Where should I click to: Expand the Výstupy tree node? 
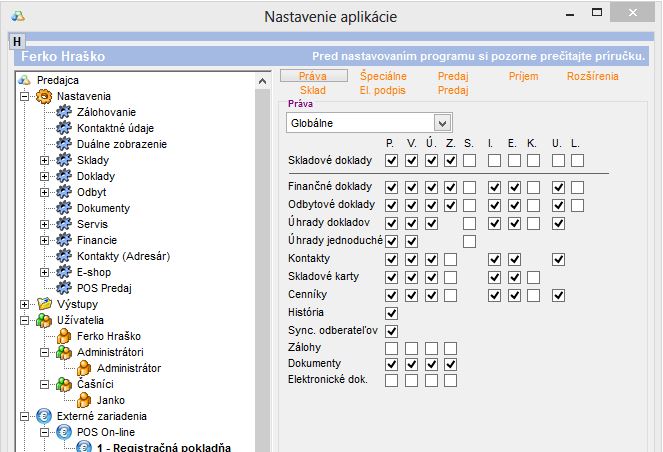click(x=24, y=304)
